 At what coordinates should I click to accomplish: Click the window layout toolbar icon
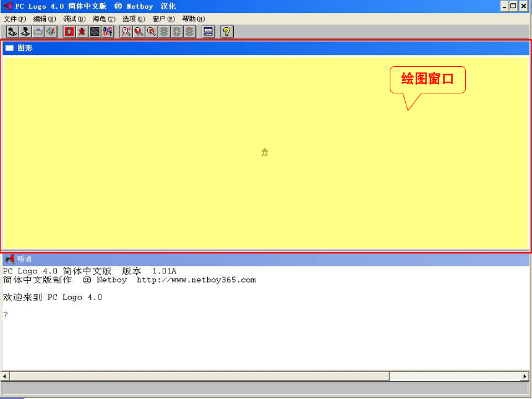208,32
